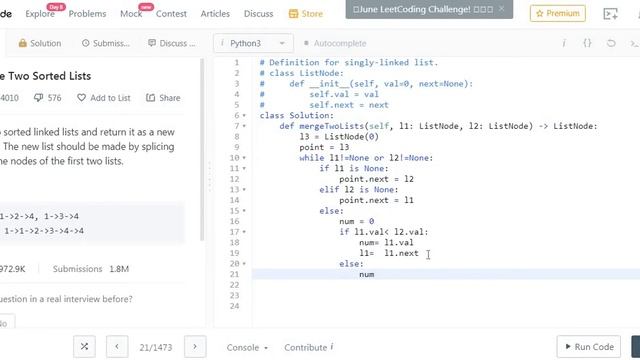Go to the previous problem arrow
This screenshot has width=640, height=360.
117,347
